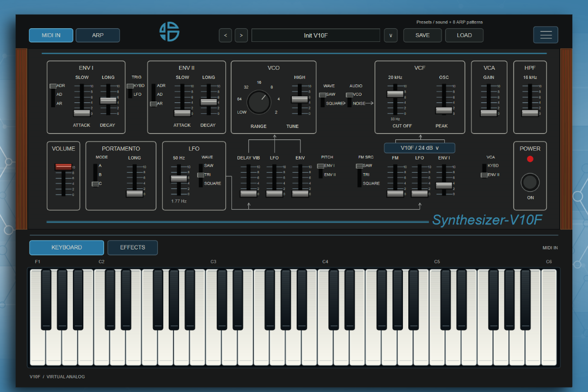Open the V10F / 24 dB filter dropdown
The height and width of the screenshot is (392, 588).
pos(419,148)
